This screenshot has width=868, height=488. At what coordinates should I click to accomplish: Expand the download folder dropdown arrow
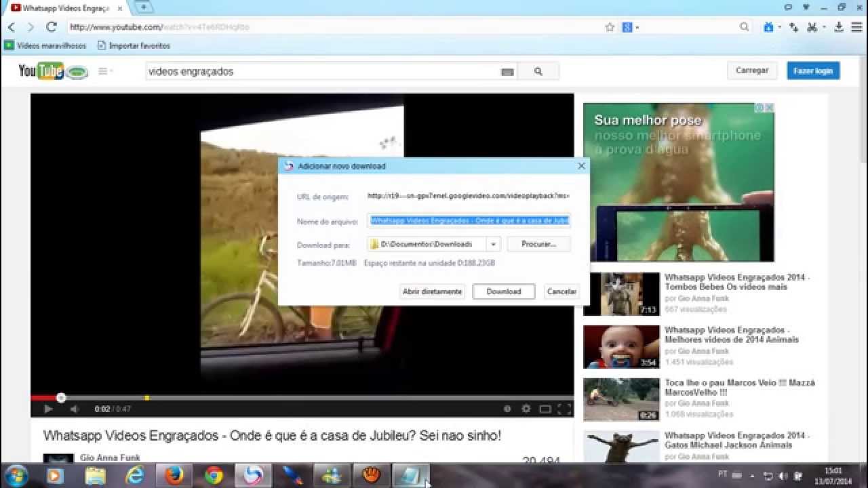[x=494, y=244]
